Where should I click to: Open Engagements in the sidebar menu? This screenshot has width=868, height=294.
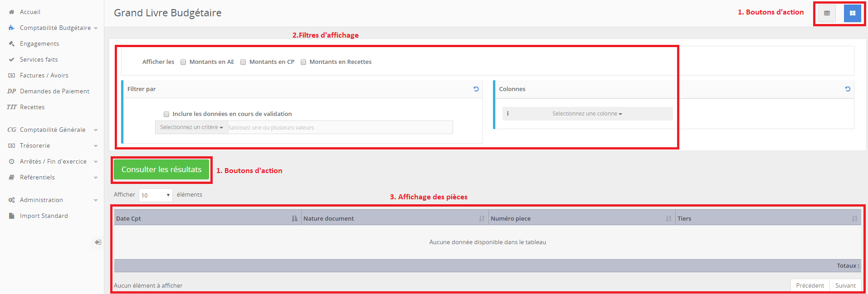[39, 44]
